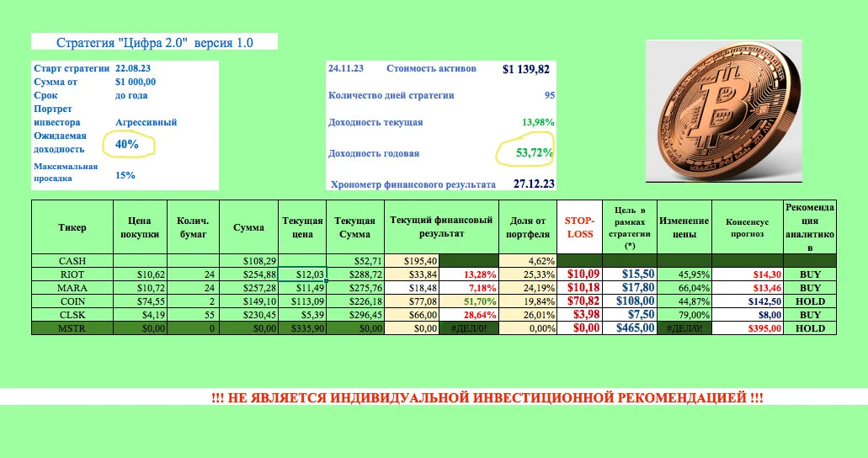
Task: Select RIOT result percentage 13,28%
Action: (470, 274)
